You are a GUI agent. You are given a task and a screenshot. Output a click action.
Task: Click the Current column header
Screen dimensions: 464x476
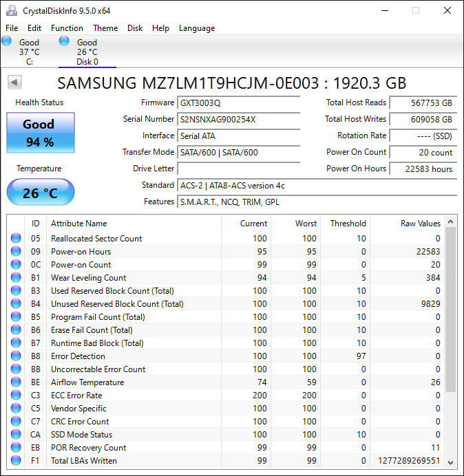[246, 224]
